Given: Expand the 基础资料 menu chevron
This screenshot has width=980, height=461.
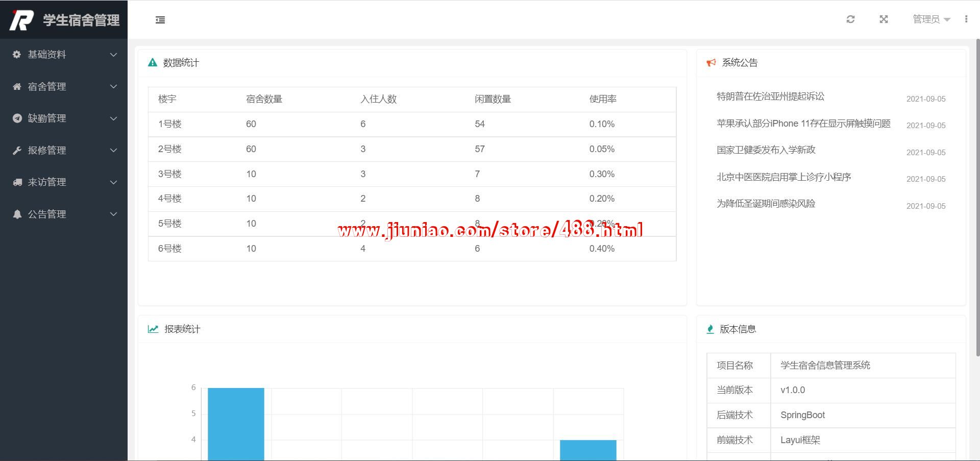Looking at the screenshot, I should (x=114, y=55).
